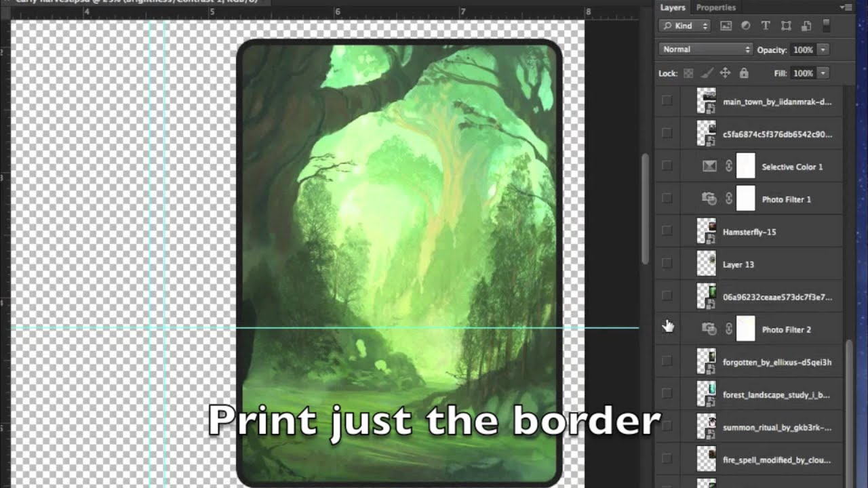Lock position move icon
Viewport: 868px width, 488px height.
[725, 73]
